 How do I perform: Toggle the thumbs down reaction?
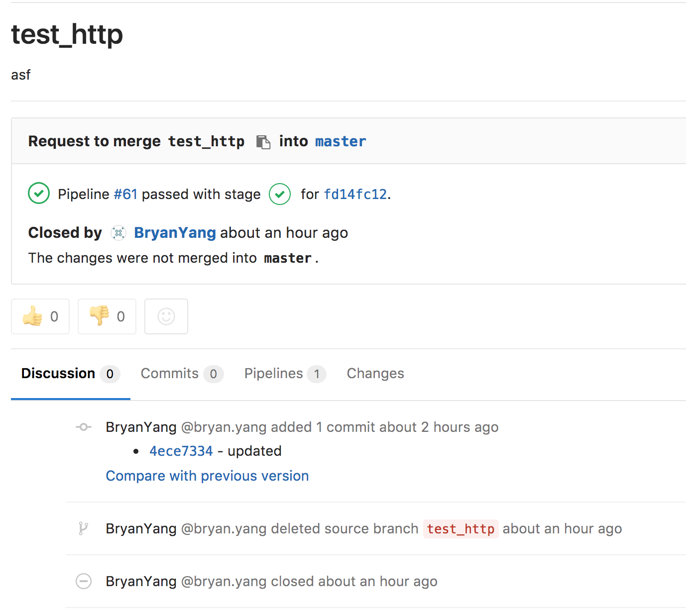tap(107, 316)
